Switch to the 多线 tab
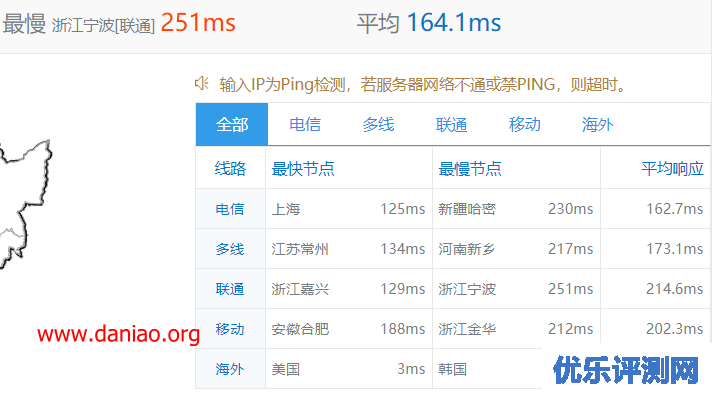 tap(378, 124)
